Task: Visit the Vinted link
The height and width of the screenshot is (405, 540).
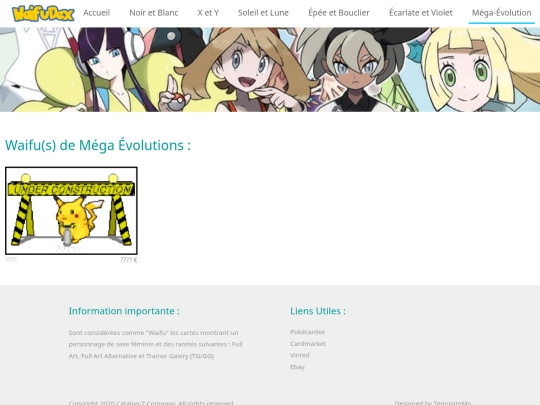Action: click(x=300, y=355)
